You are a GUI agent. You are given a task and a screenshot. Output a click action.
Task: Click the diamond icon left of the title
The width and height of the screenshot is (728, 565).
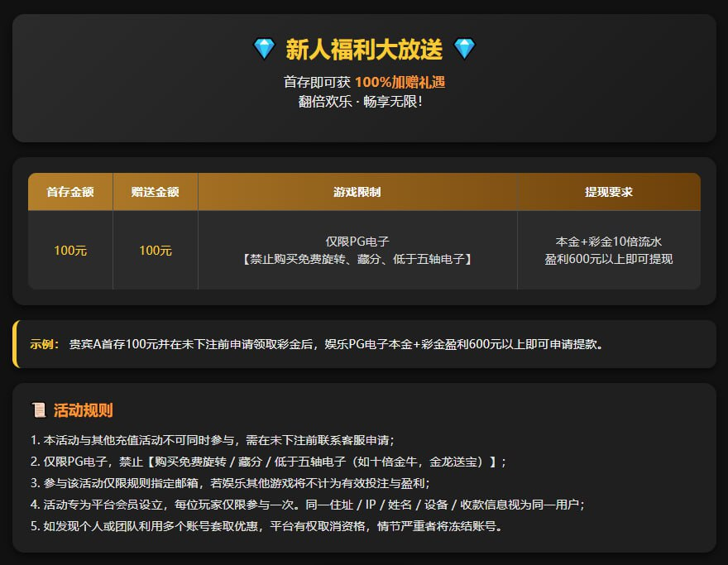pos(264,50)
